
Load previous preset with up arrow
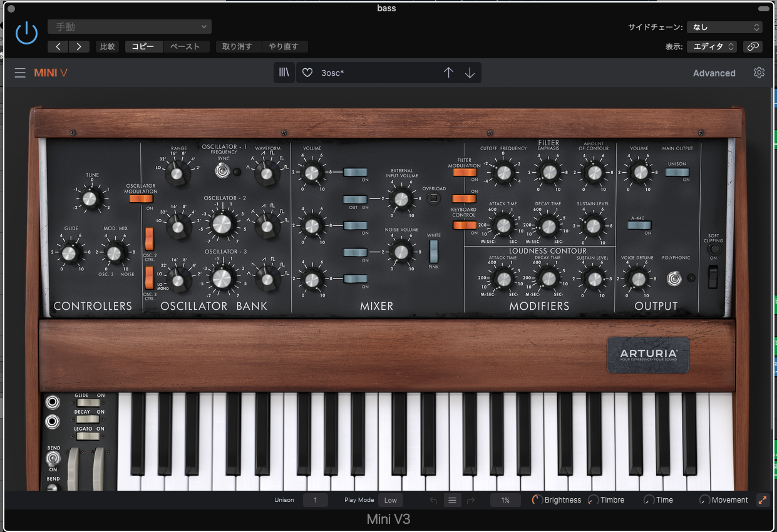(x=448, y=73)
